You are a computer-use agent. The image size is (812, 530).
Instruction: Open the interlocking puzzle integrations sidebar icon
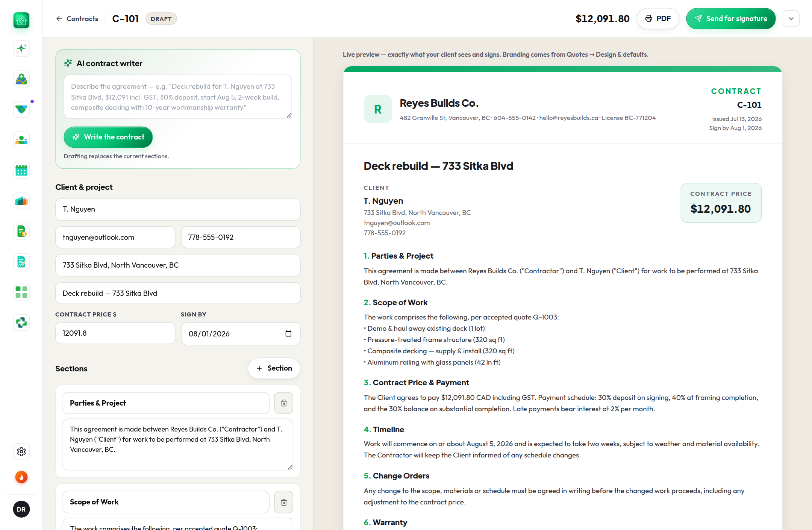(21, 323)
